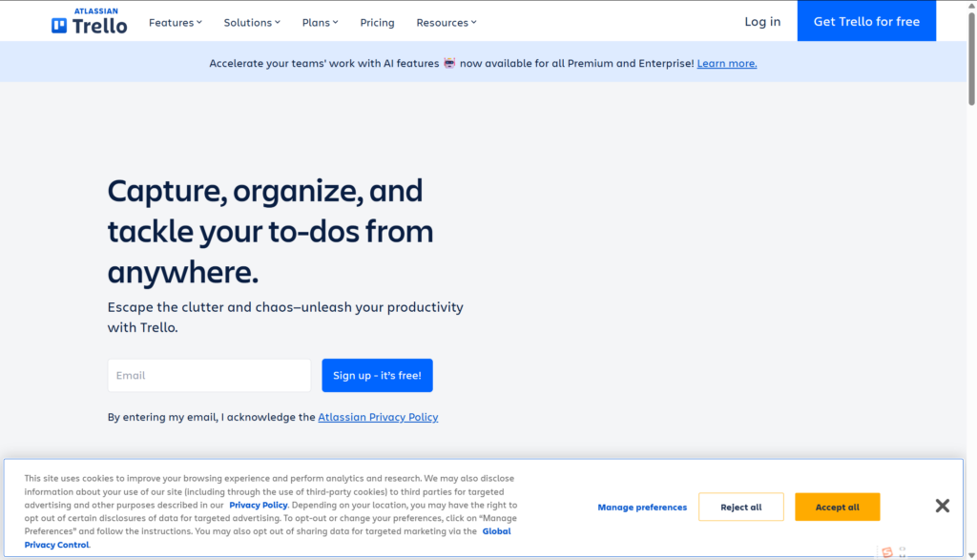Open the Resources dropdown menu
The height and width of the screenshot is (560, 977).
[447, 22]
